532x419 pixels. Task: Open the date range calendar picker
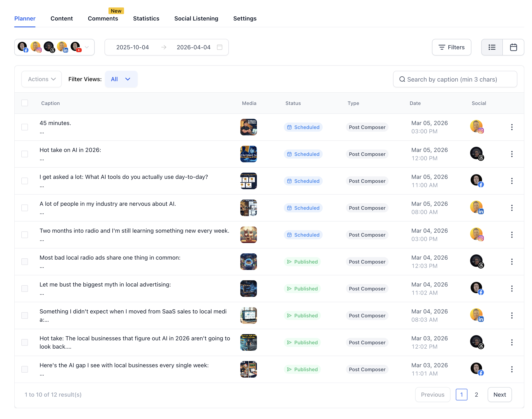pos(219,47)
